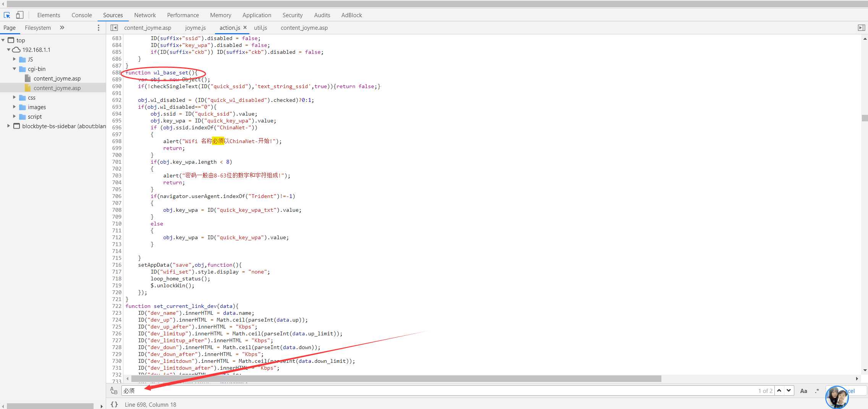Screen dimensions: 868x409
Task: Switch to the util.js editor tab
Action: tap(260, 28)
